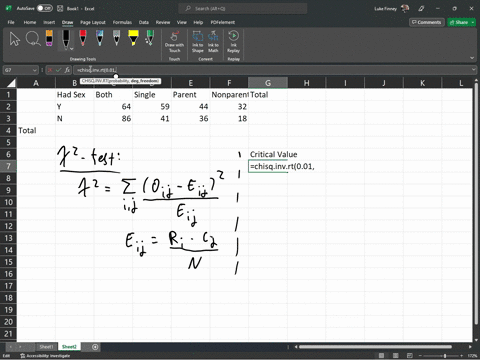
Task: Switch to the Data tab
Action: (x=144, y=22)
